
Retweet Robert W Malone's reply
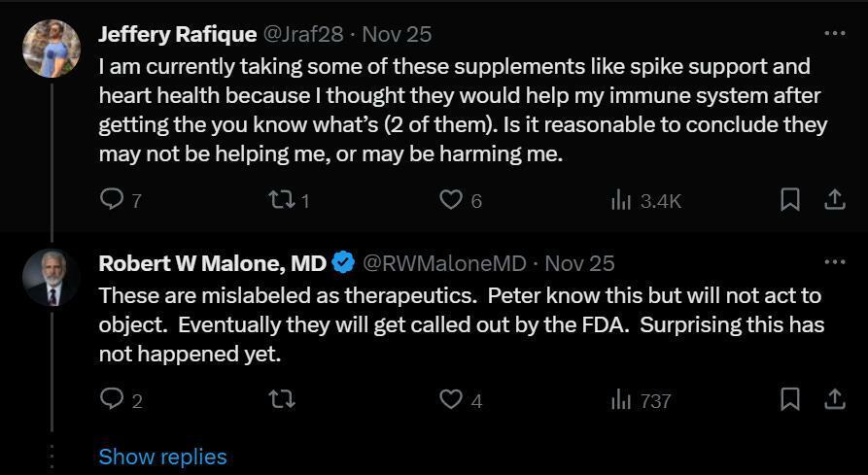[280, 399]
